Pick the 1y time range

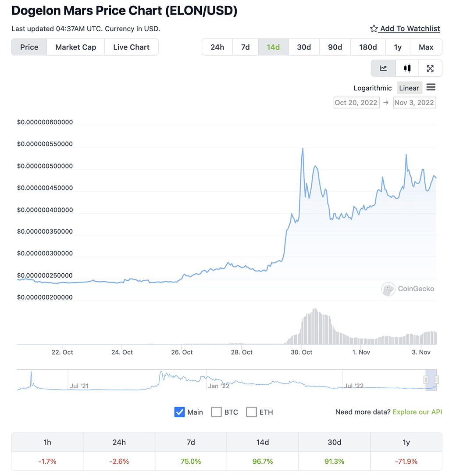pos(398,47)
